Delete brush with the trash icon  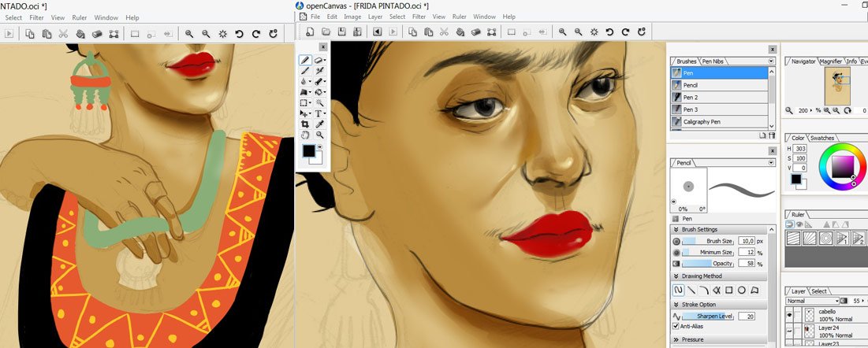coord(771,135)
